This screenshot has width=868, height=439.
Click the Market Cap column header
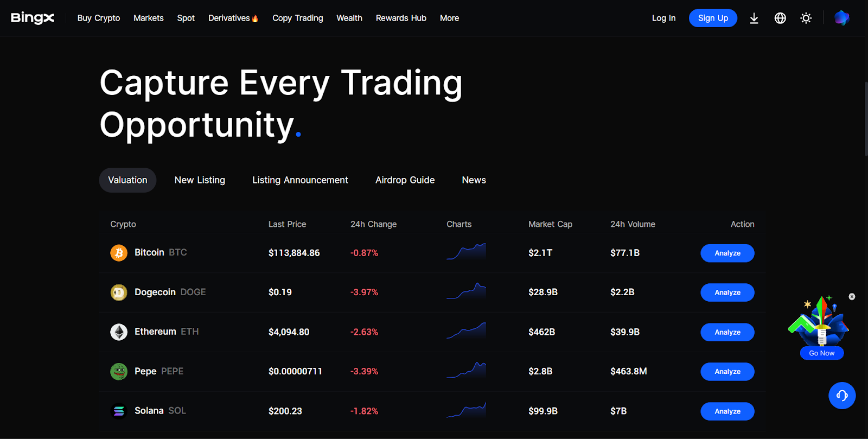click(550, 224)
